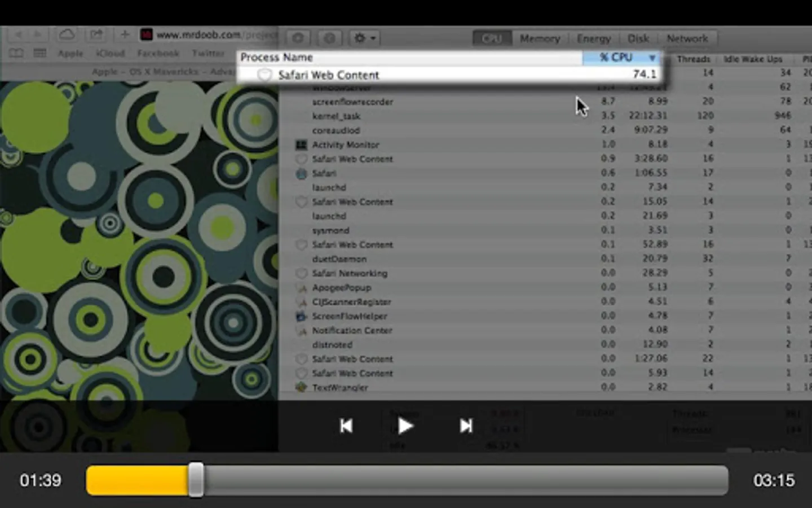Click the Activity Monitor app icon in list
This screenshot has width=812, height=508.
(301, 144)
